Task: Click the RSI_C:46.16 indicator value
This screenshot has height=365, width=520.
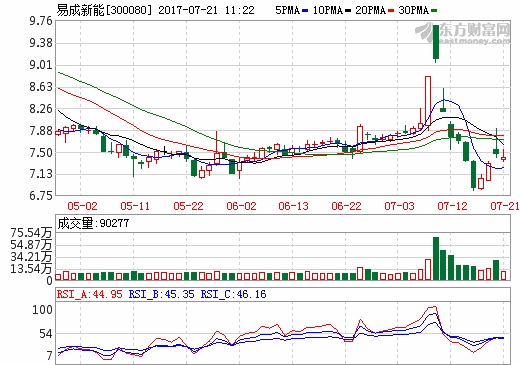Action: 234,294
